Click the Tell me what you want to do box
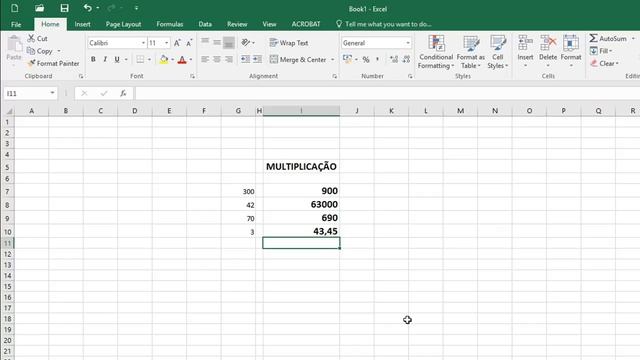Viewport: 640px width, 360px height. point(384,24)
